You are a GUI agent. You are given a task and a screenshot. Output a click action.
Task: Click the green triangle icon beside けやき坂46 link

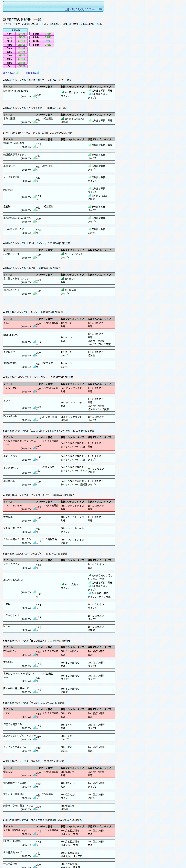pos(17,72)
